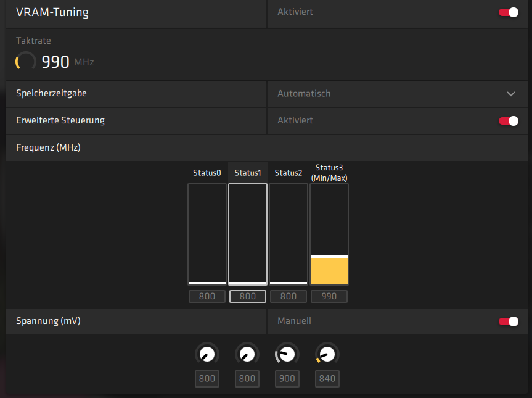Select the first voltage field showing 800
This screenshot has height=398, width=532.
tap(207, 379)
